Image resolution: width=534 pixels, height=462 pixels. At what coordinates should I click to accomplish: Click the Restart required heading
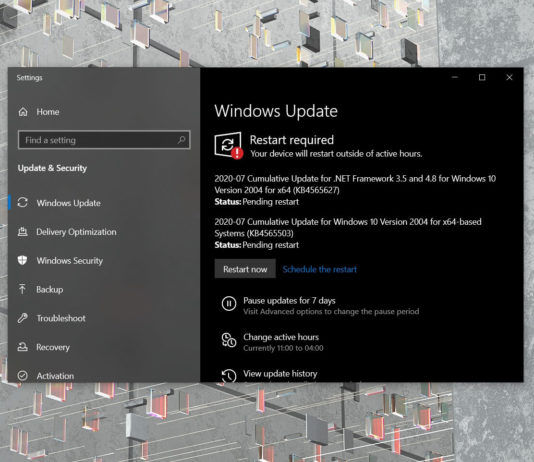(x=292, y=140)
